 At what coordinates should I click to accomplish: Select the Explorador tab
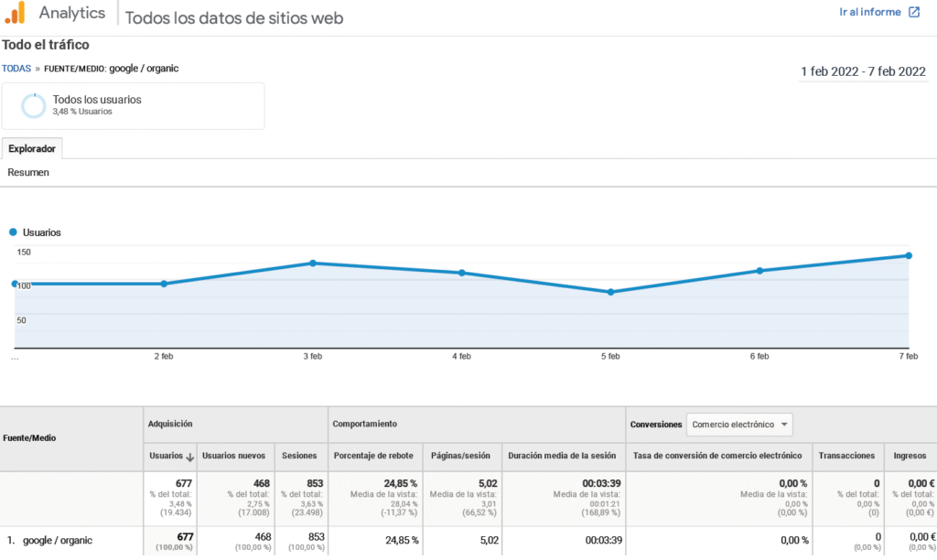click(32, 148)
